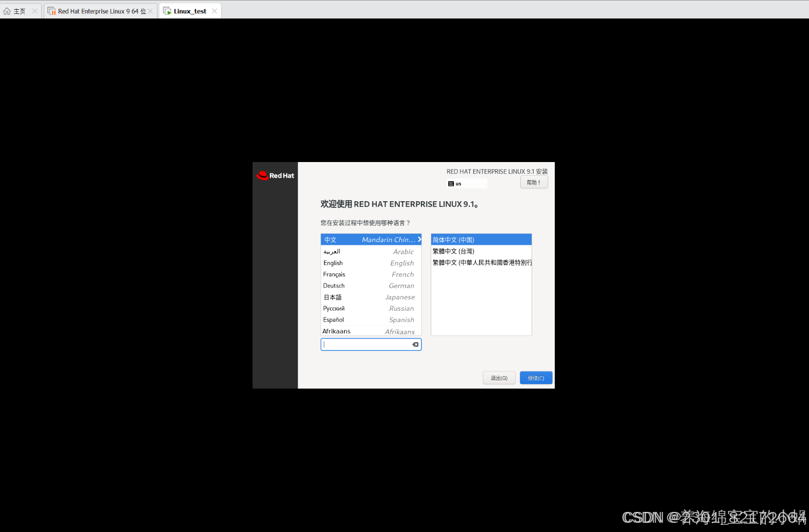Select 简体中文 (中国) locale
Screen dimensions: 809x532
(481, 240)
